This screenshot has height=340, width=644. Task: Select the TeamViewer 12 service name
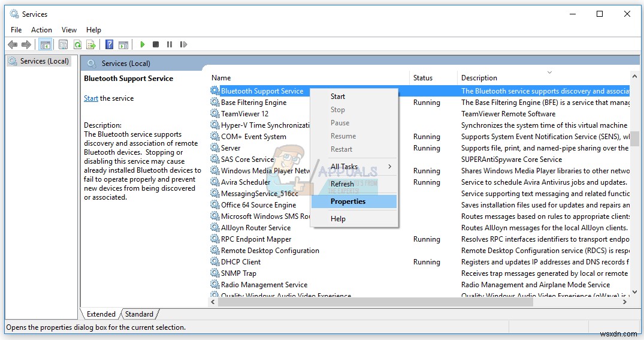[x=244, y=113]
